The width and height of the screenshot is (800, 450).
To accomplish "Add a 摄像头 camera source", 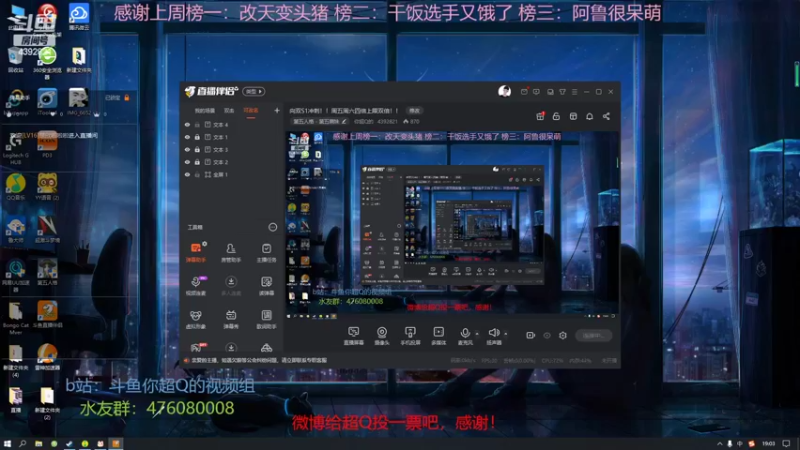I will point(382,336).
